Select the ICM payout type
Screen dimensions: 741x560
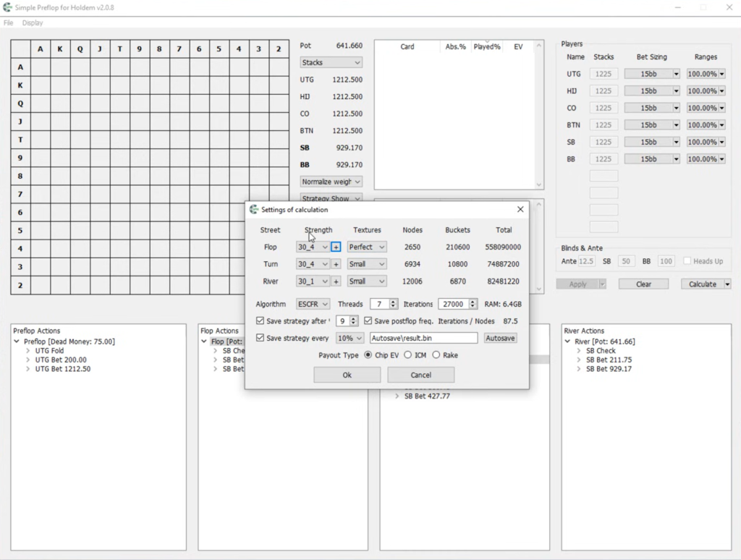[x=408, y=355]
